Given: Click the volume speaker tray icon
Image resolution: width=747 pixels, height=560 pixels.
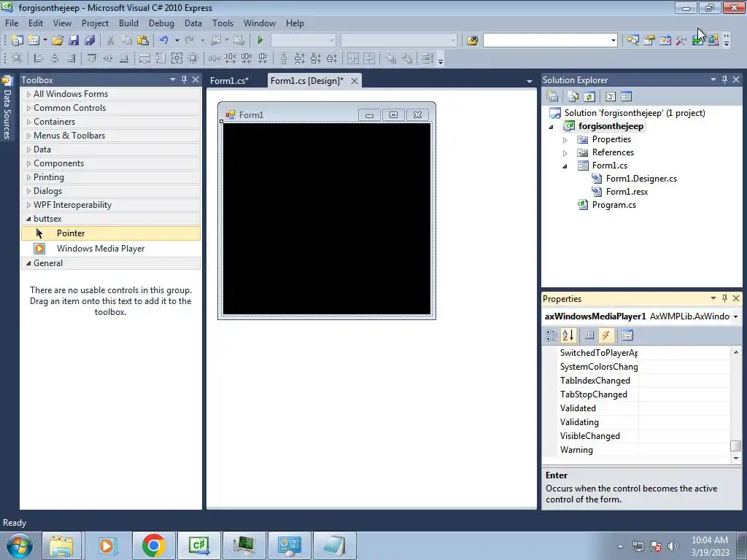Looking at the screenshot, I should click(x=673, y=545).
